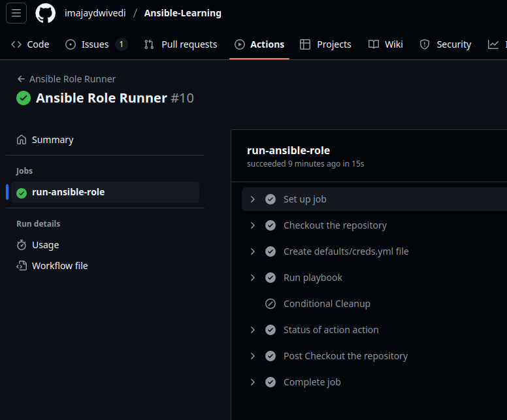Click the Workflow file icon
This screenshot has height=420, width=507.
22,266
